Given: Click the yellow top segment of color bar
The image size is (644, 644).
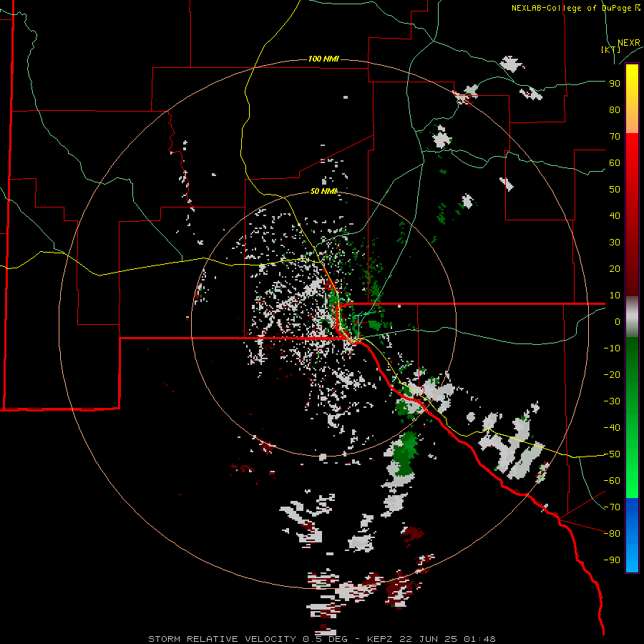Looking at the screenshot, I should 632,99.
